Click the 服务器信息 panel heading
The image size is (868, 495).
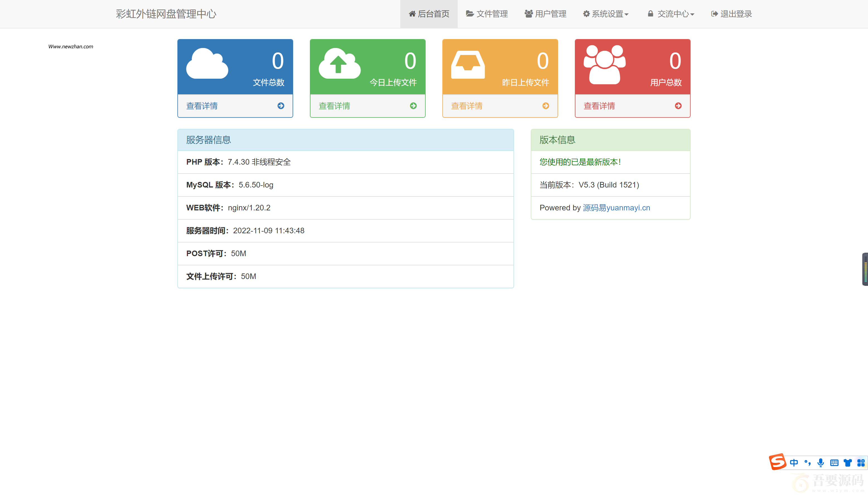click(x=346, y=140)
